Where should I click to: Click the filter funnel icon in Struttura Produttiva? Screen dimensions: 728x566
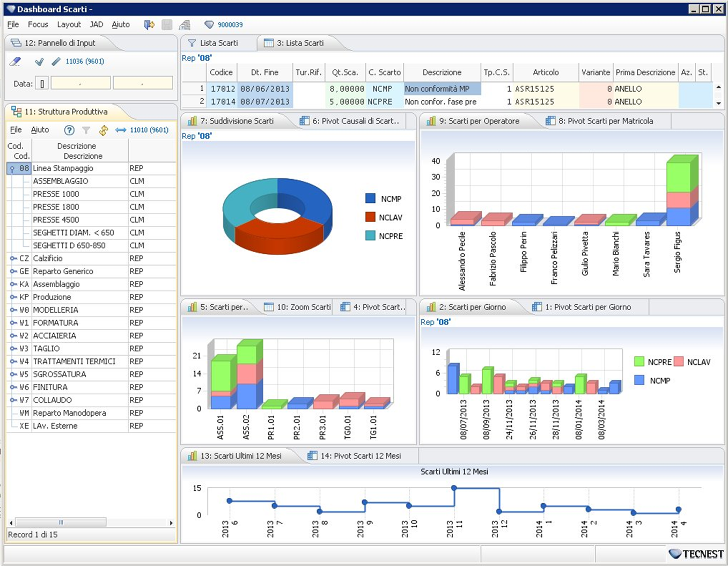point(86,130)
